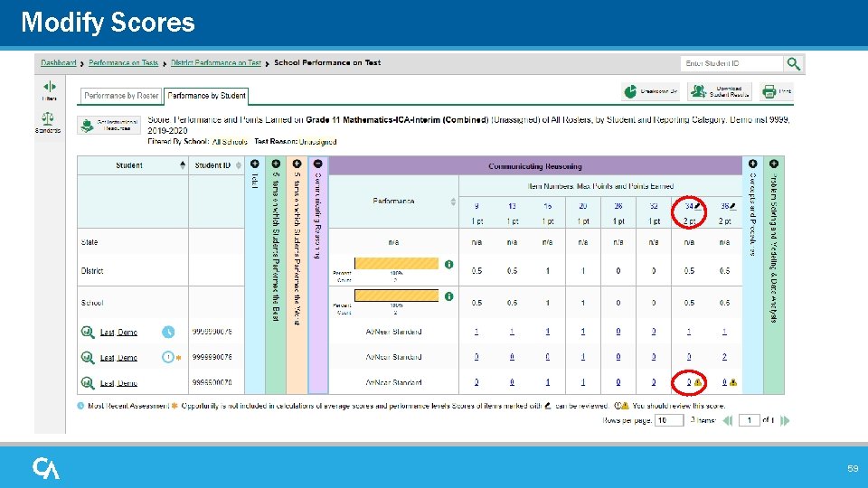Open student report icon beside filled clock row

[88, 332]
